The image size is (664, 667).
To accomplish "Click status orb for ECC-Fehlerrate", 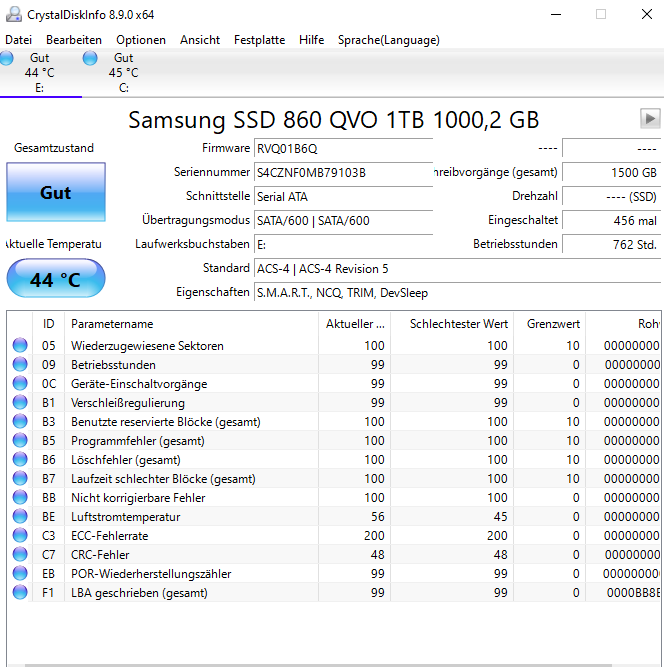I will [x=20, y=535].
